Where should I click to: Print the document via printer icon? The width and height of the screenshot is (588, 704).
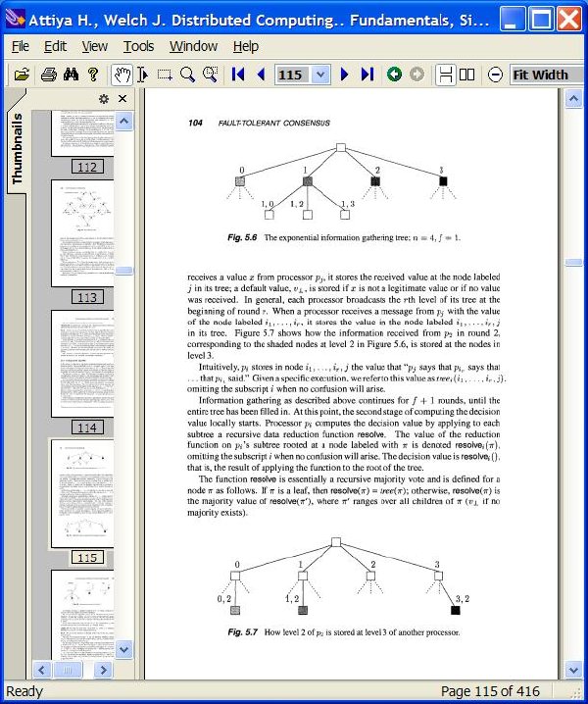coord(48,75)
